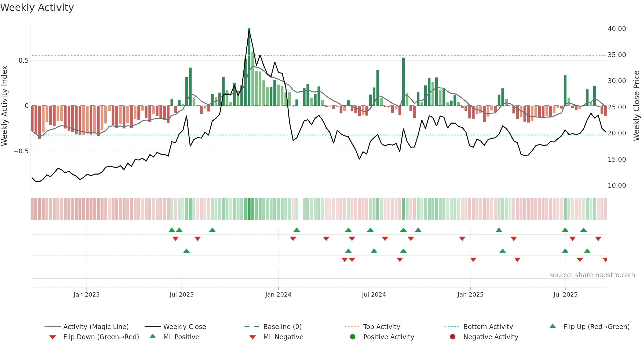Click the Positive Activity green circle icon
Image resolution: width=644 pixels, height=362 pixels.
point(353,337)
